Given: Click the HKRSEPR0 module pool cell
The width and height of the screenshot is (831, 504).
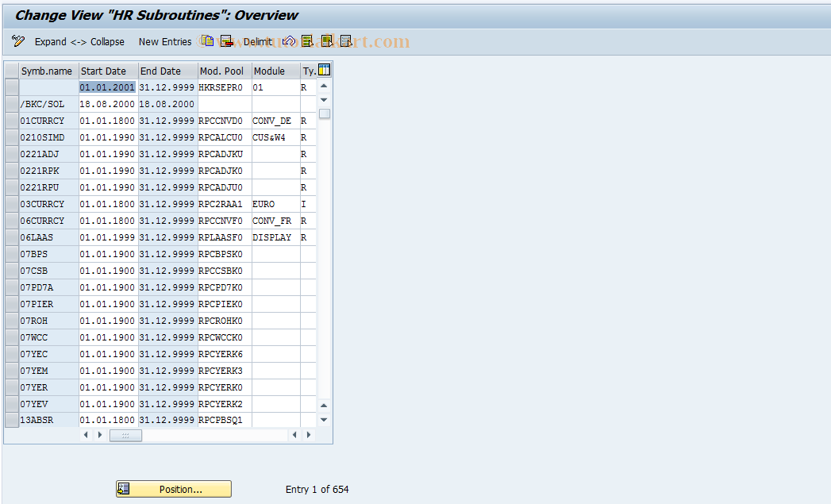Looking at the screenshot, I should click(x=224, y=87).
